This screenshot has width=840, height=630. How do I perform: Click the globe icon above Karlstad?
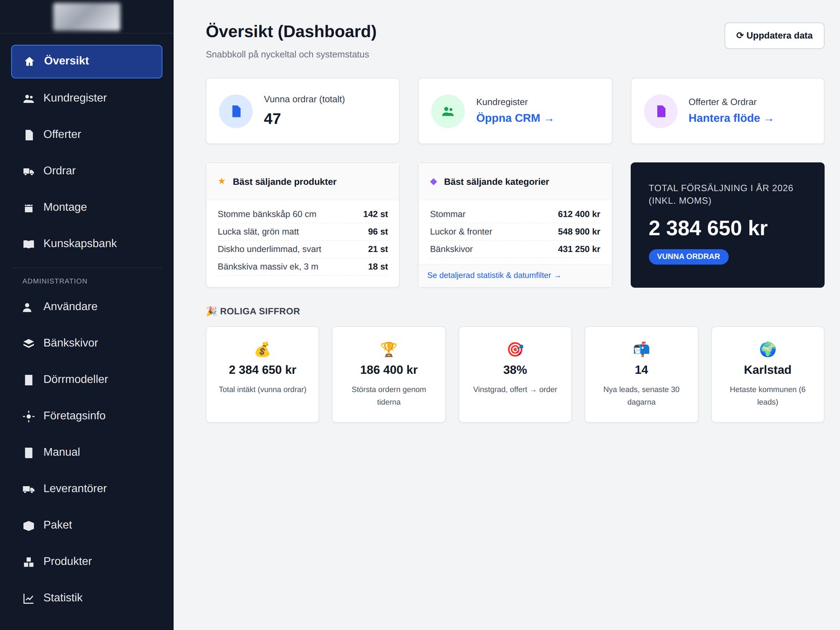pyautogui.click(x=768, y=350)
